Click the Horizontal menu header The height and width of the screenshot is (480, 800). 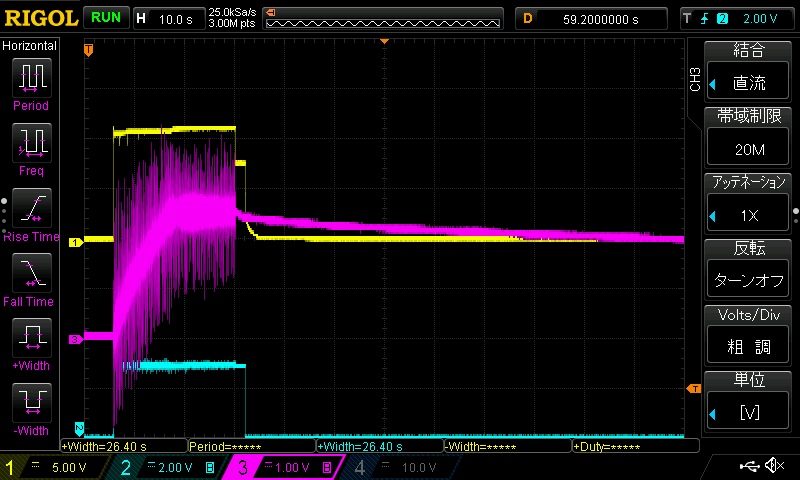point(30,46)
